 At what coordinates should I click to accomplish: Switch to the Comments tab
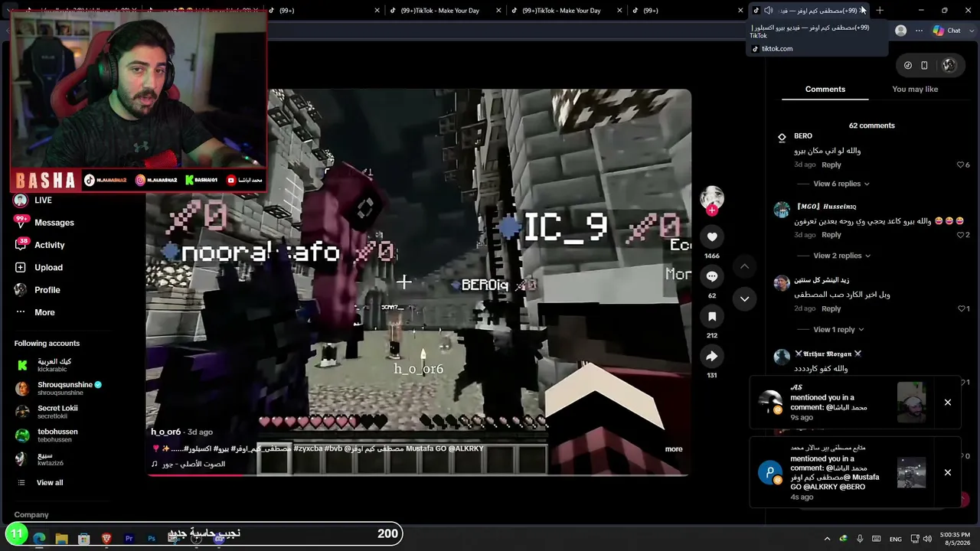tap(825, 90)
